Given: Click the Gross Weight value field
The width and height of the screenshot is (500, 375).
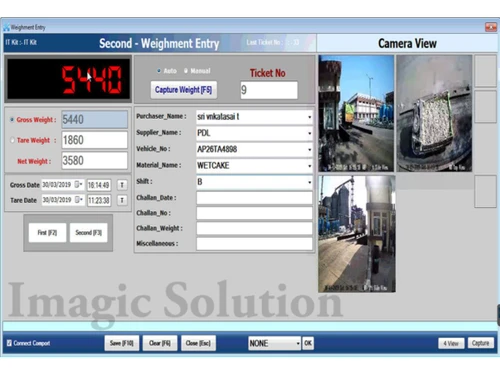Looking at the screenshot, I should point(95,119).
